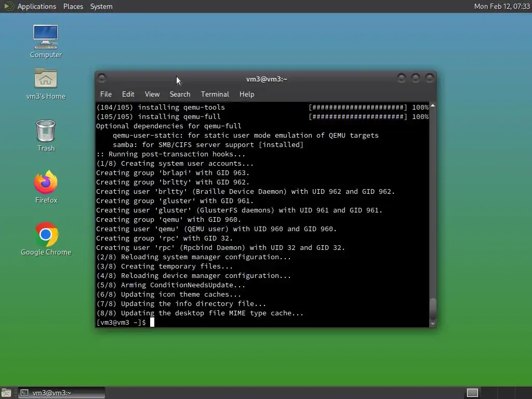Click 'Optional dependencies for qemu-full' line
The width and height of the screenshot is (532, 399).
pyautogui.click(x=169, y=126)
